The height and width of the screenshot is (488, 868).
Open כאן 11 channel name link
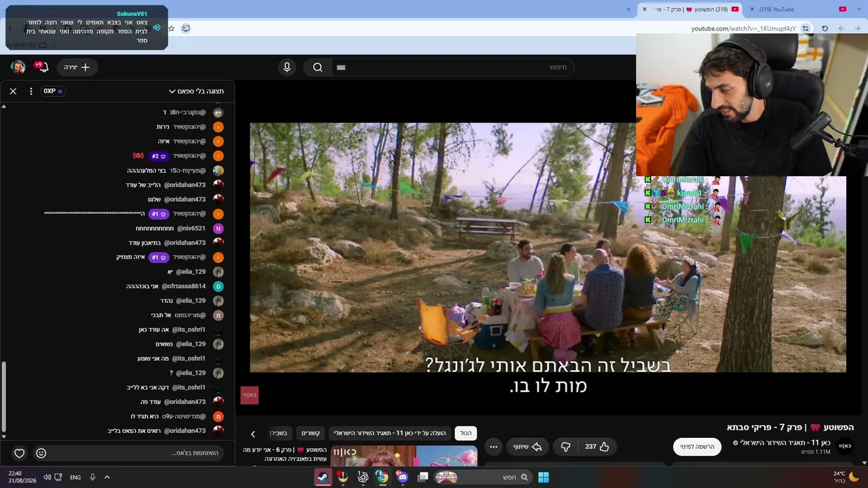(785, 443)
